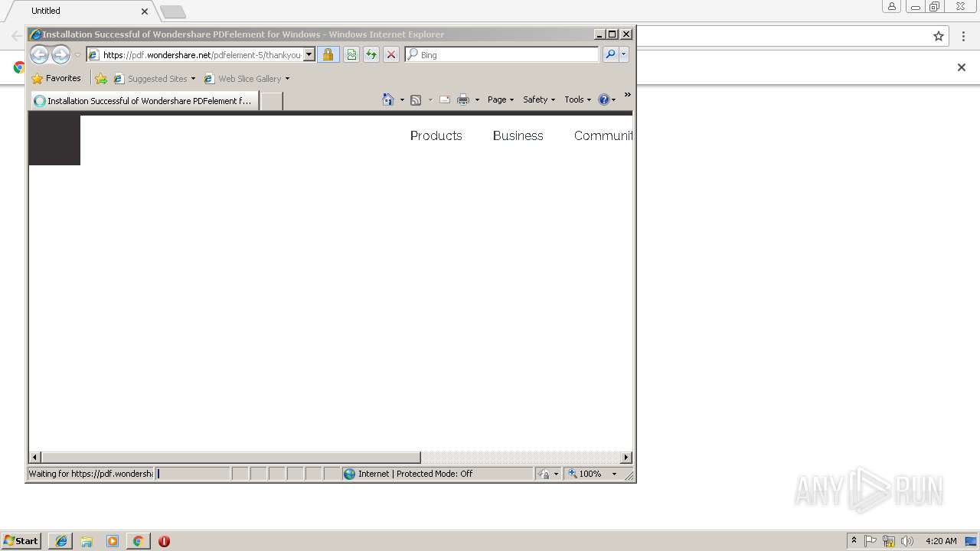This screenshot has height=551, width=980.
Task: Expand the Suggested Sites dropdown arrow
Action: point(193,79)
